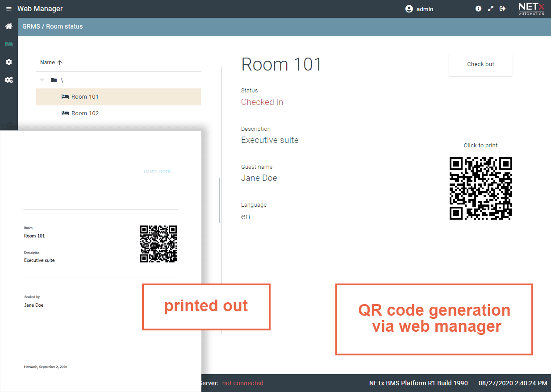Click the Jane Doe guest name value
This screenshot has height=392, width=551.
tap(259, 178)
